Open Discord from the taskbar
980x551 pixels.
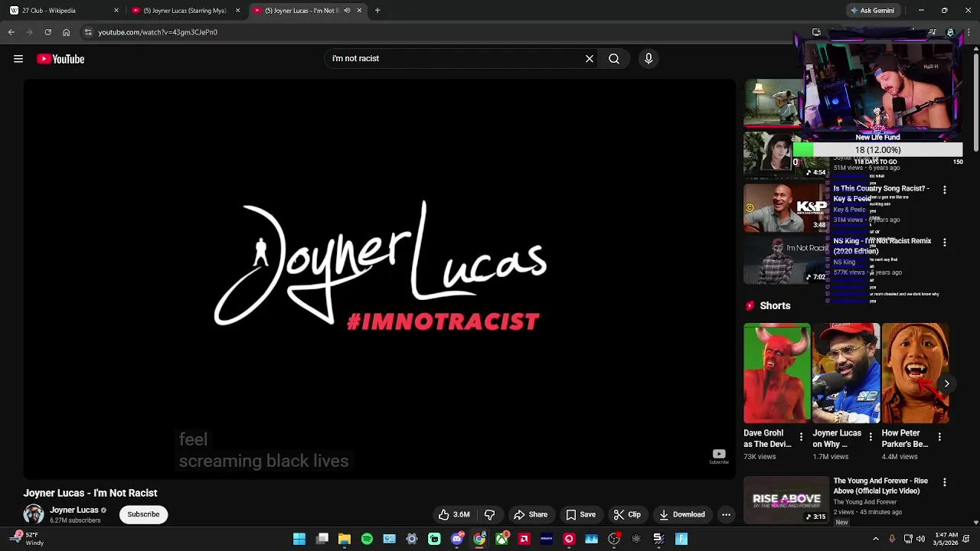click(456, 539)
